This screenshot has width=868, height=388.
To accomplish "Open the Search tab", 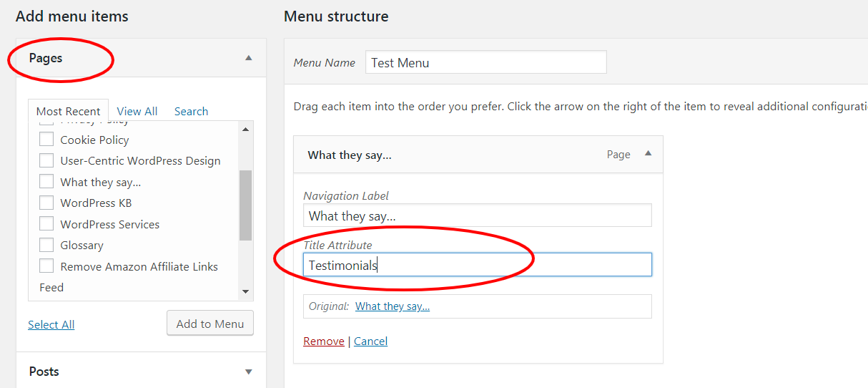I will click(191, 111).
